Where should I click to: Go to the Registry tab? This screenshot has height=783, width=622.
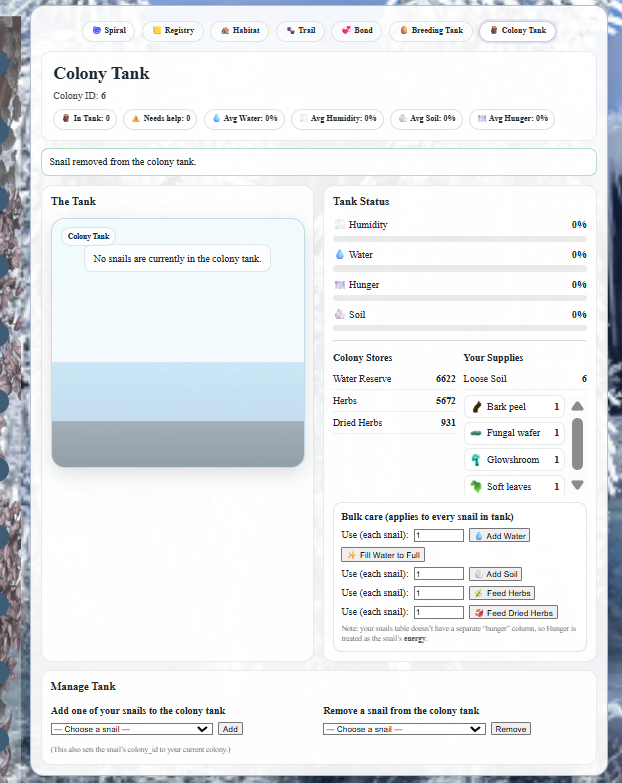(173, 31)
